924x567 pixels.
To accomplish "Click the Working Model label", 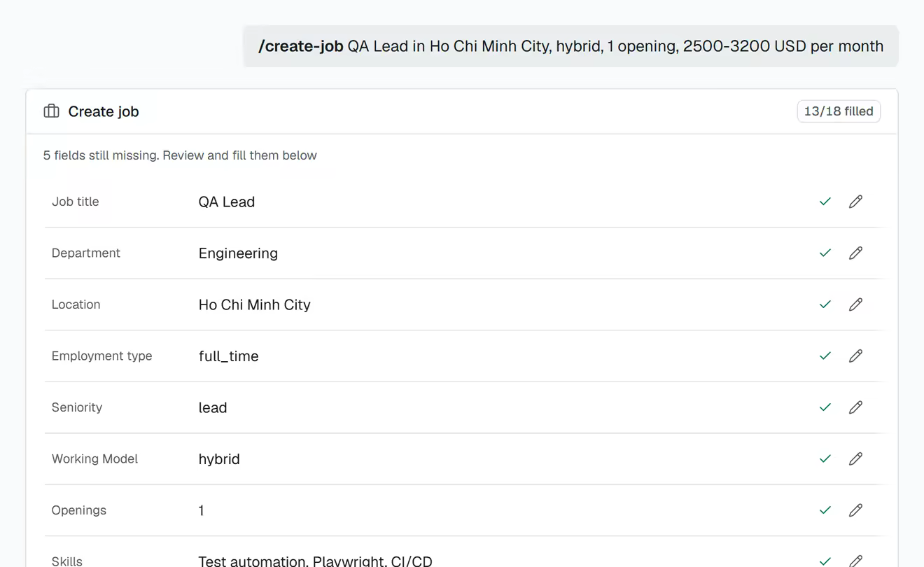I will tap(95, 458).
